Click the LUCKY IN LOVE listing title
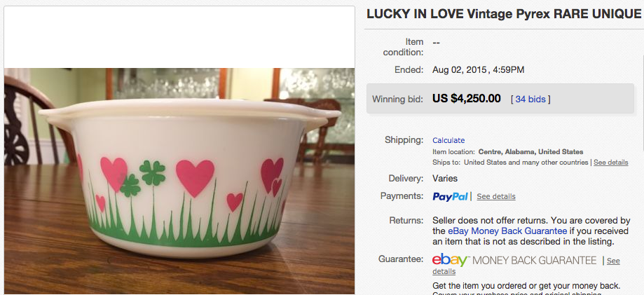Viewport: 644px width, 295px height. tap(504, 14)
